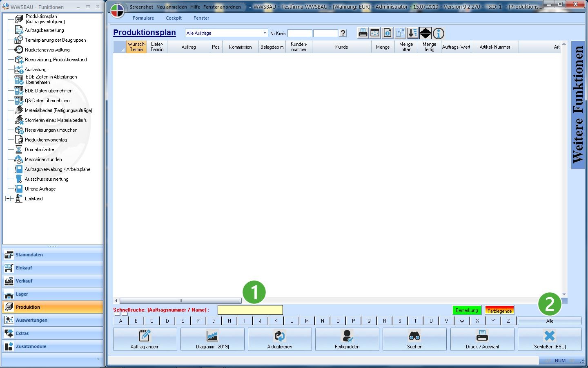
Task: Click the Terminplanung der Baugruppen icon
Action: click(x=19, y=40)
